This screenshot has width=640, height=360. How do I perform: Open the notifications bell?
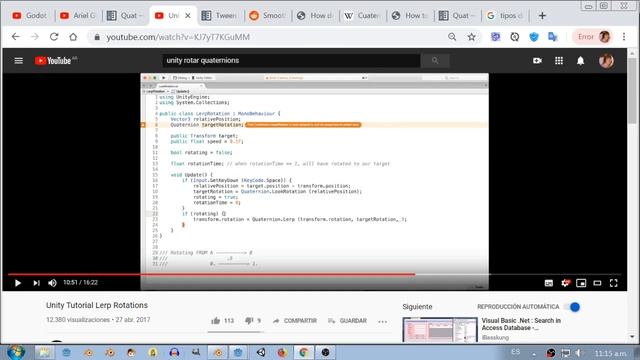pos(580,61)
